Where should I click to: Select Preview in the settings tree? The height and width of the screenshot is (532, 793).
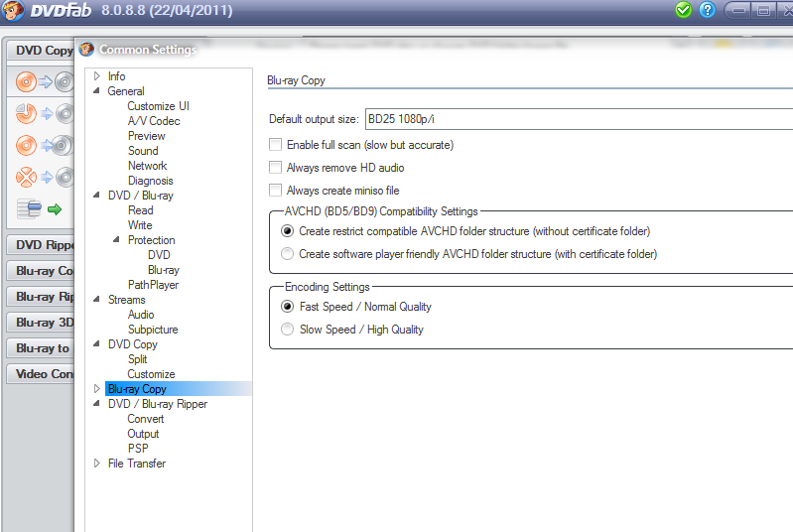(147, 136)
